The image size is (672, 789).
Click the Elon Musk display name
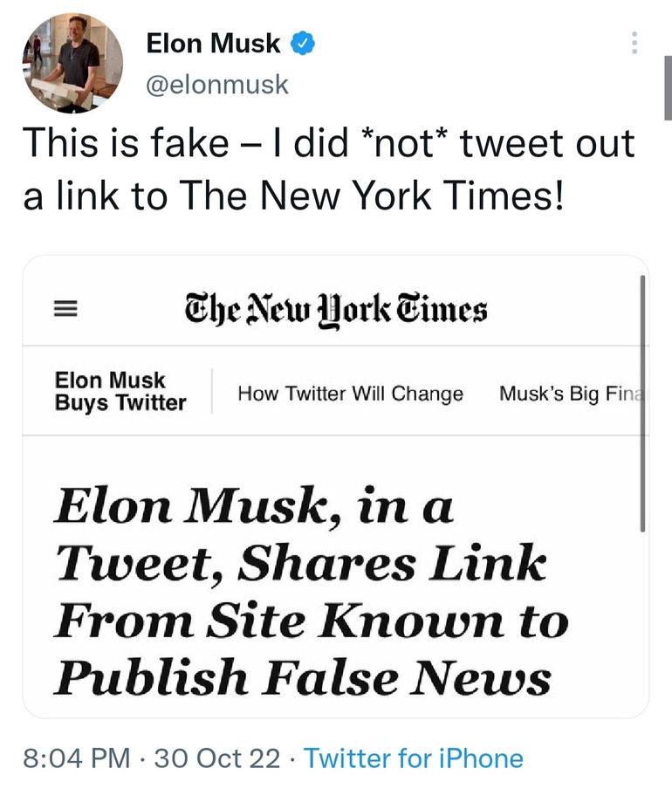pyautogui.click(x=213, y=43)
